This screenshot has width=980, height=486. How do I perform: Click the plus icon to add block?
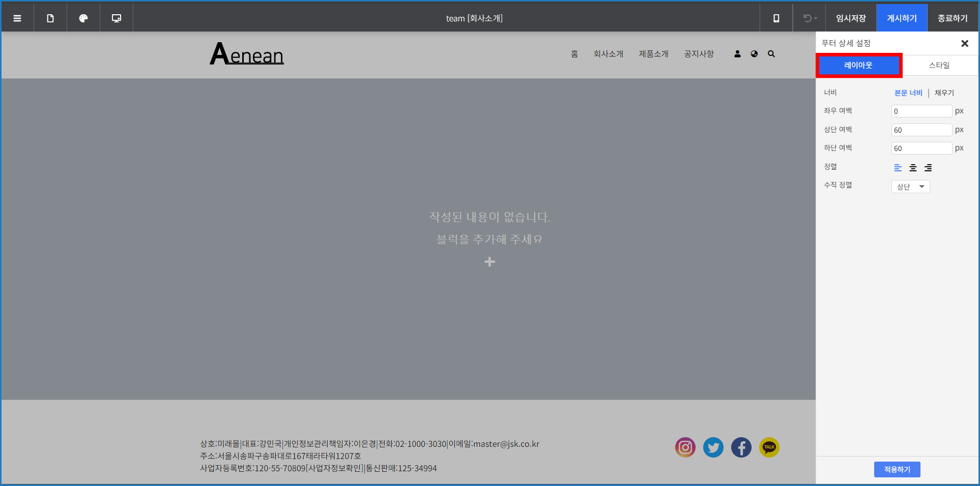click(489, 262)
